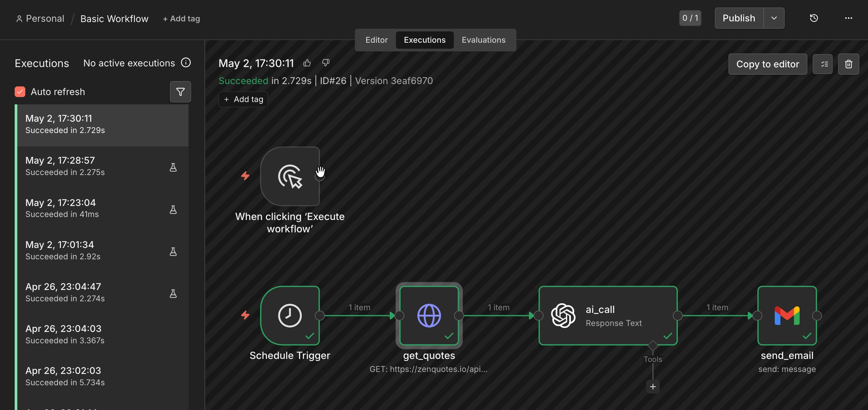Click the Version 3eaf6970 text

(394, 81)
